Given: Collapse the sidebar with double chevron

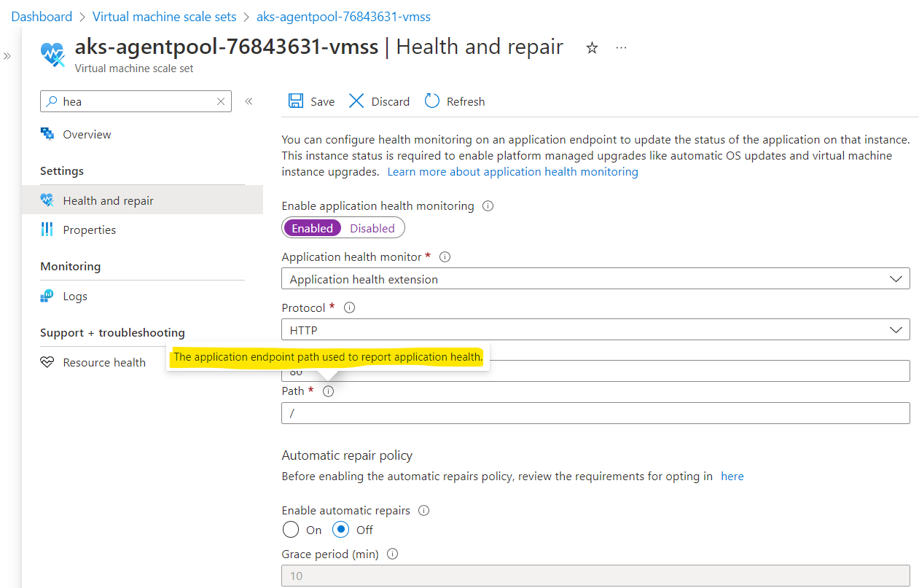Looking at the screenshot, I should click(249, 101).
